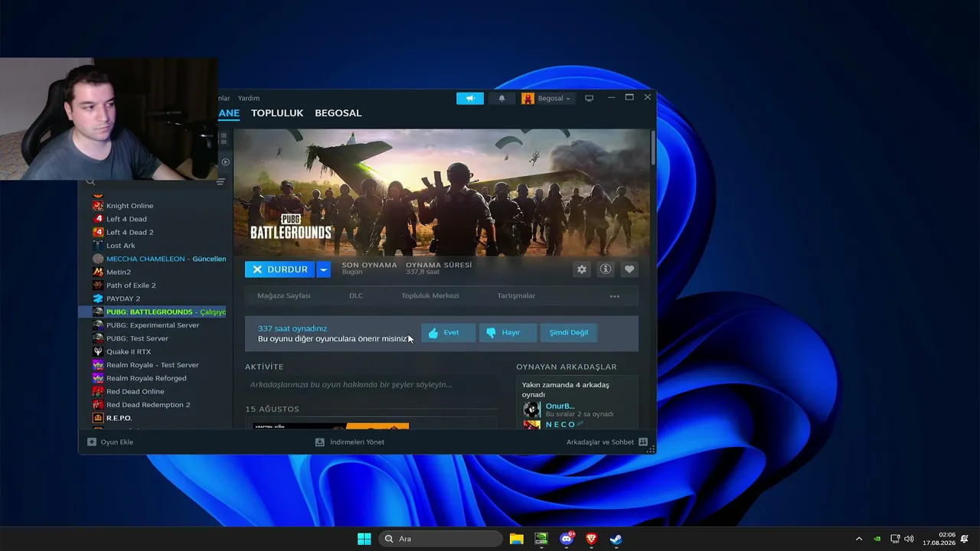This screenshot has height=551, width=980.
Task: Open Arkadaşlar ve Sohbet panel
Action: tap(606, 442)
